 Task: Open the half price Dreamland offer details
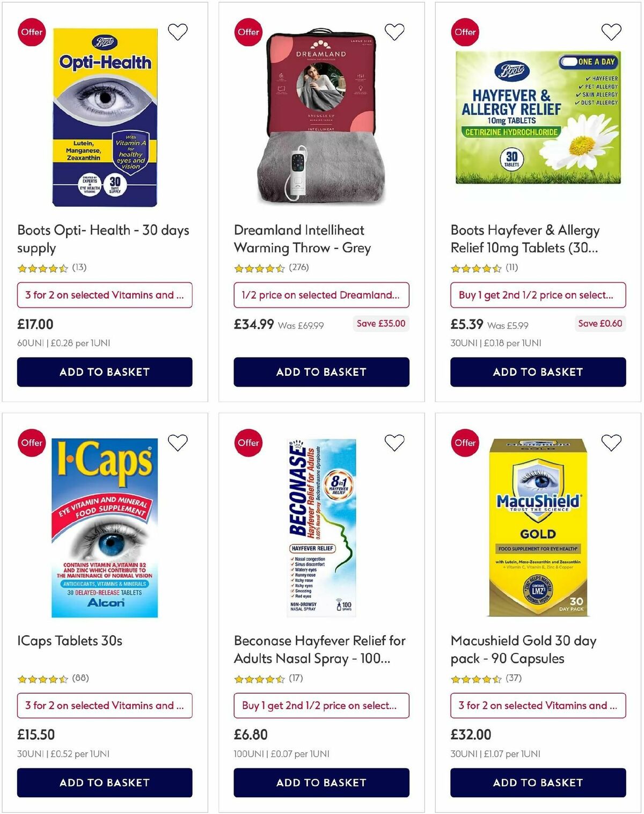tap(321, 295)
